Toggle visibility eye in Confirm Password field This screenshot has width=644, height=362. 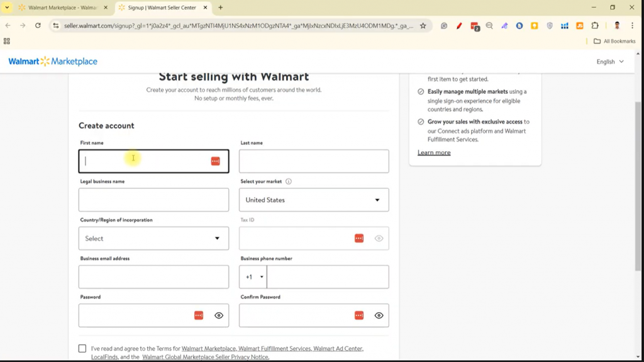(379, 315)
